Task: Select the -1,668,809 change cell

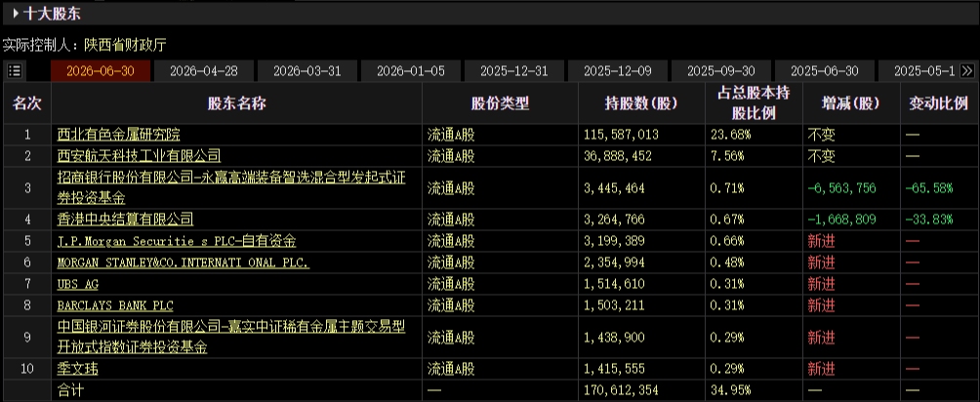Action: pyautogui.click(x=841, y=220)
